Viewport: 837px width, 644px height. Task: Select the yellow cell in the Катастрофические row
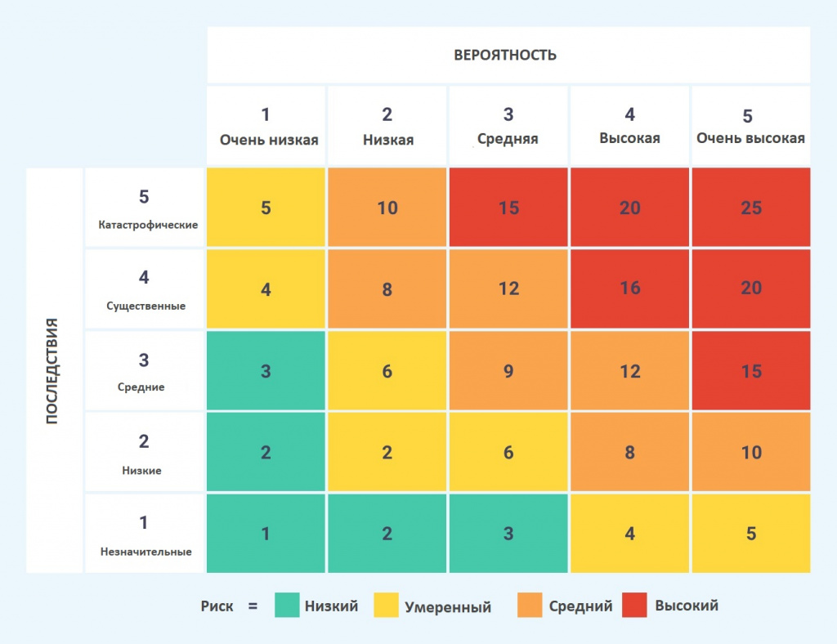tap(266, 208)
